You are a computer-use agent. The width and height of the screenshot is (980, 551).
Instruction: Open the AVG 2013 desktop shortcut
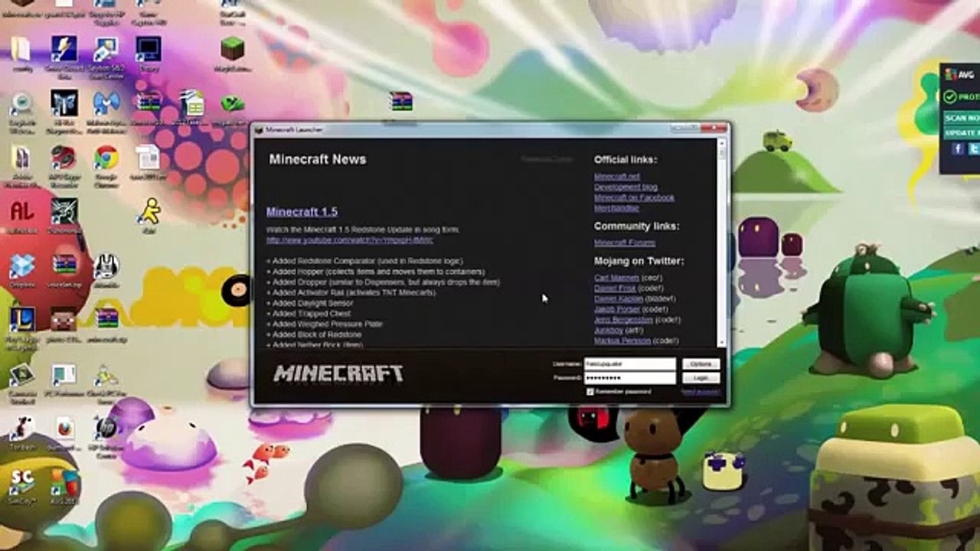pyautogui.click(x=64, y=482)
